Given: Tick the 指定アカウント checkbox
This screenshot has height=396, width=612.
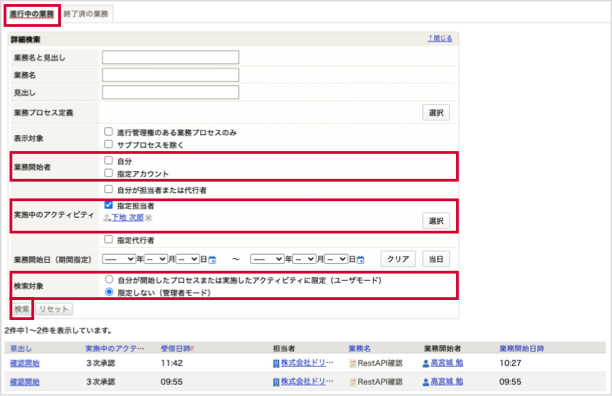Looking at the screenshot, I should (x=109, y=173).
